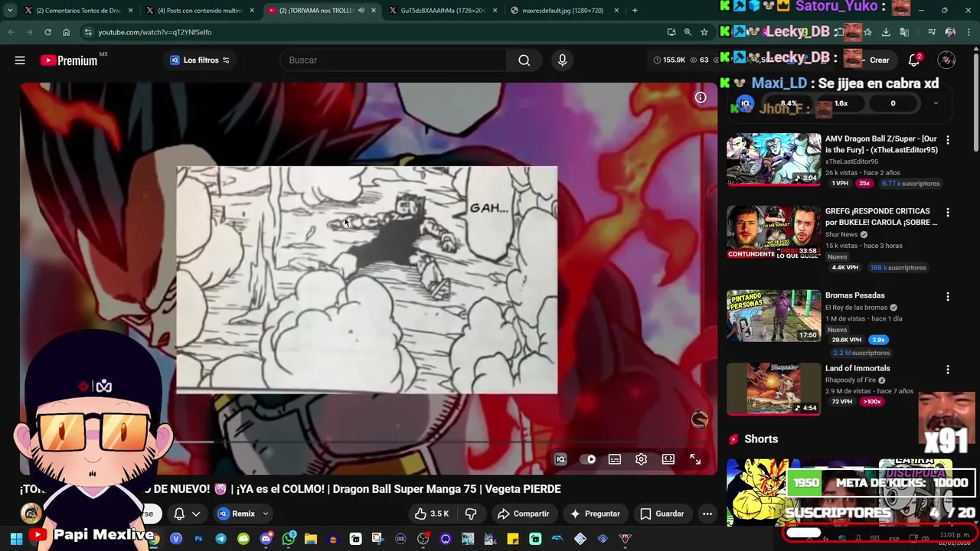Click the Compartir share button

(524, 514)
